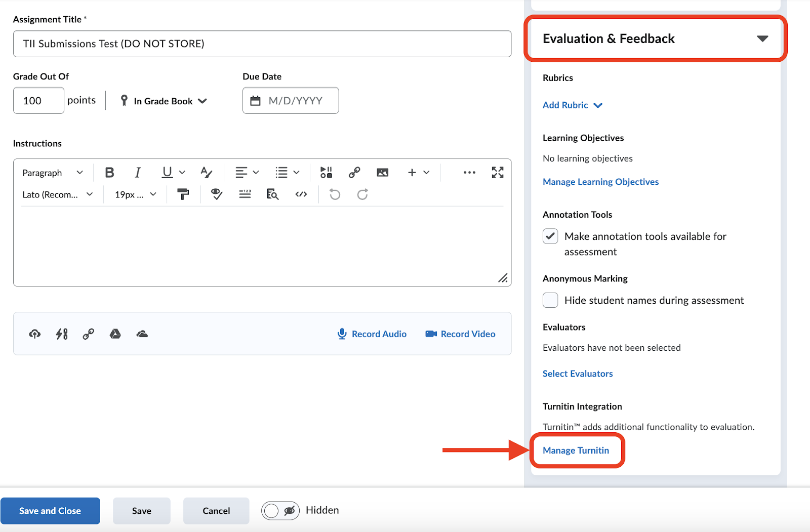The width and height of the screenshot is (810, 532).
Task: Grab the editor resize handle
Action: click(503, 278)
